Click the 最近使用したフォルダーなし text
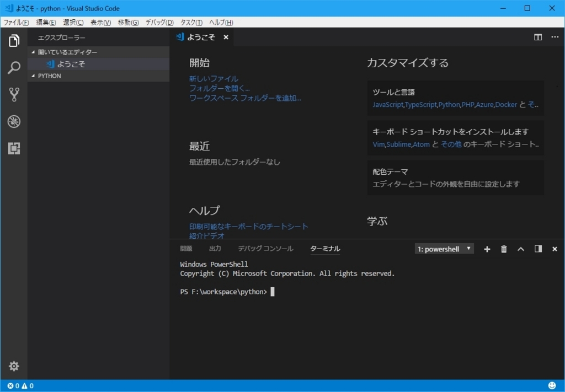 [234, 162]
